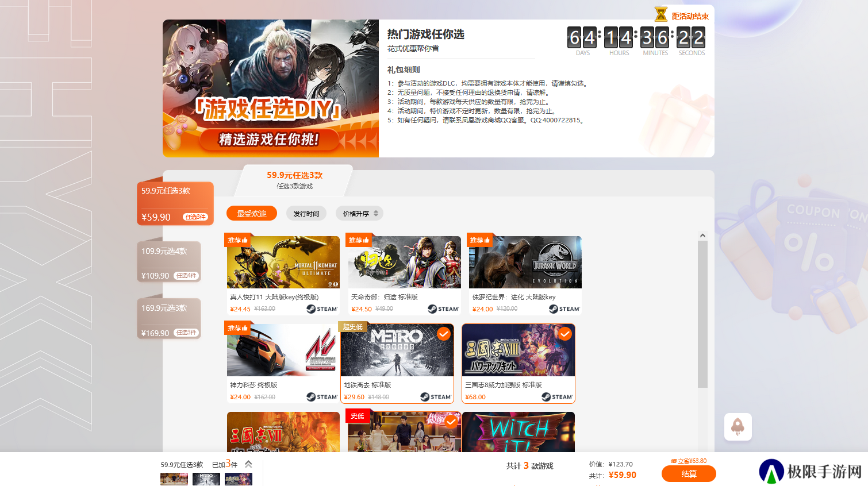Click title 三国志8威力加强版 标准版
Viewport: 868px width, 486px height.
coord(504,385)
